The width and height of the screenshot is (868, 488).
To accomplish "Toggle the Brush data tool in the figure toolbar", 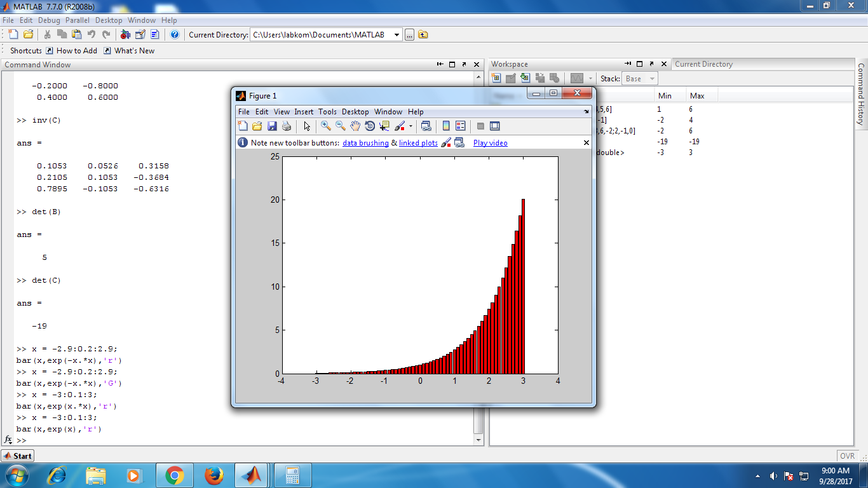I will (x=400, y=126).
